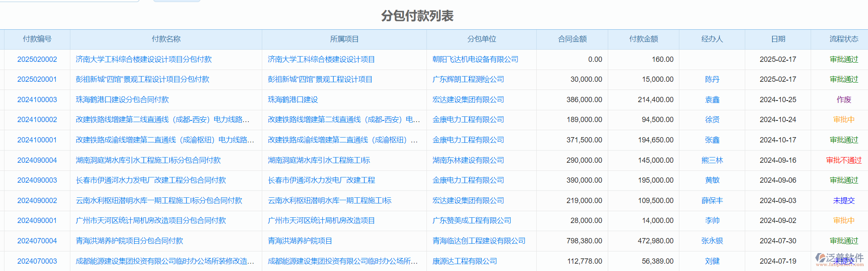The image size is (868, 271).
Task: Open payment number 2025020002
Action: point(37,59)
